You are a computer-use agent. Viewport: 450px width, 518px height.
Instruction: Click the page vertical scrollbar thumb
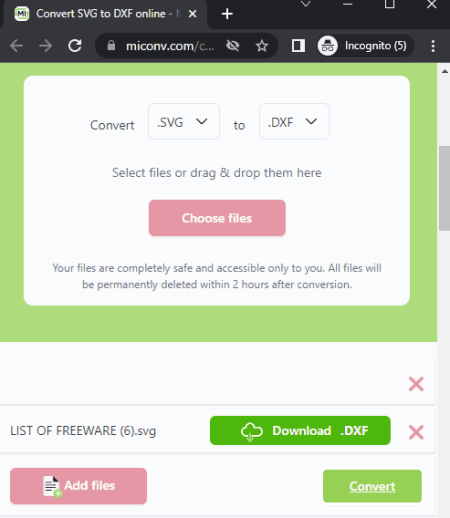click(x=444, y=188)
